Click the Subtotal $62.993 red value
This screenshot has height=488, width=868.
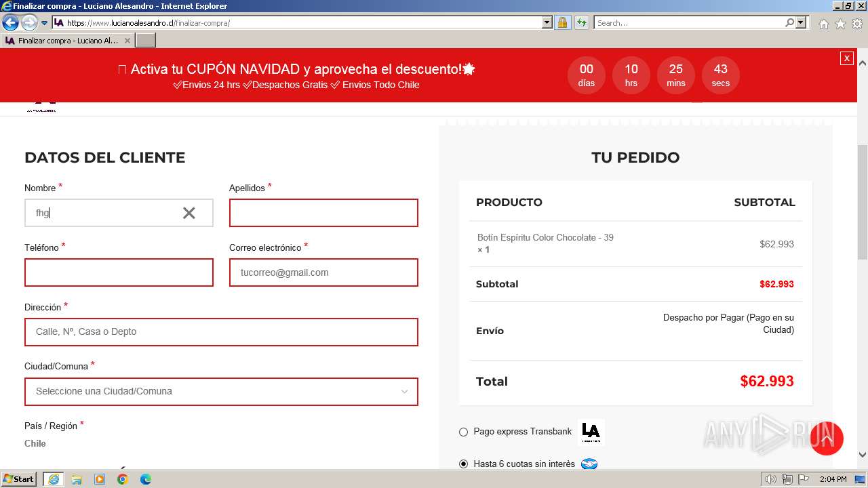(x=776, y=284)
